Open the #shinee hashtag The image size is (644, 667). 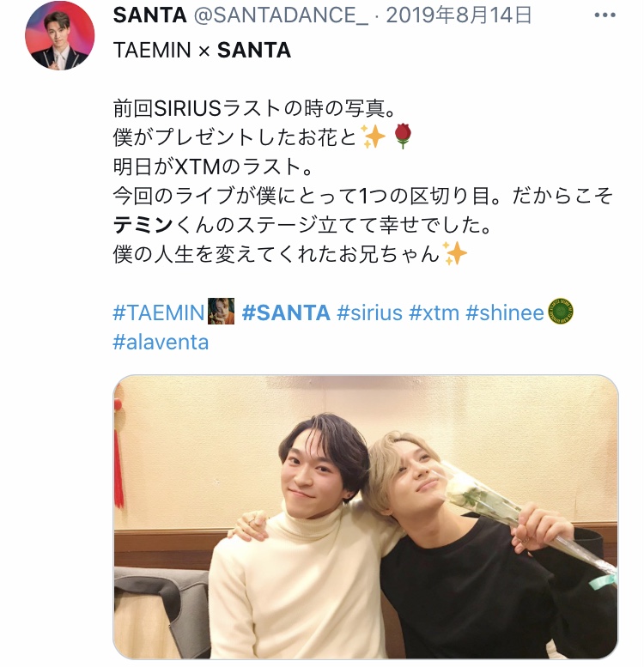(x=505, y=313)
